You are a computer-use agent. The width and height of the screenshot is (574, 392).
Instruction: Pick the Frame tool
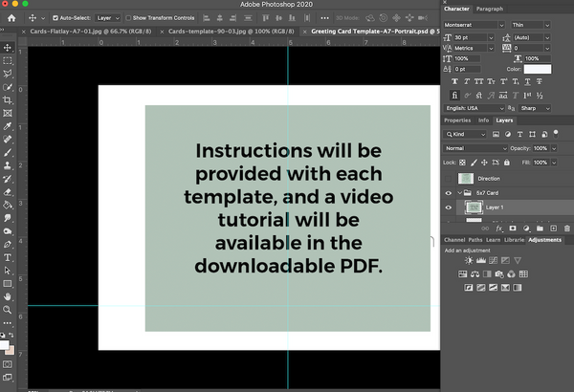pyautogui.click(x=8, y=113)
